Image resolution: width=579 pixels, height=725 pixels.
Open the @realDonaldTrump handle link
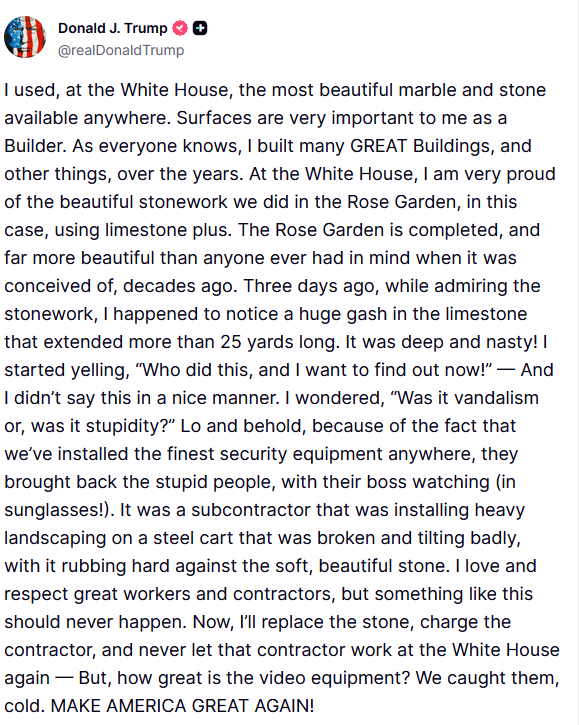point(121,50)
